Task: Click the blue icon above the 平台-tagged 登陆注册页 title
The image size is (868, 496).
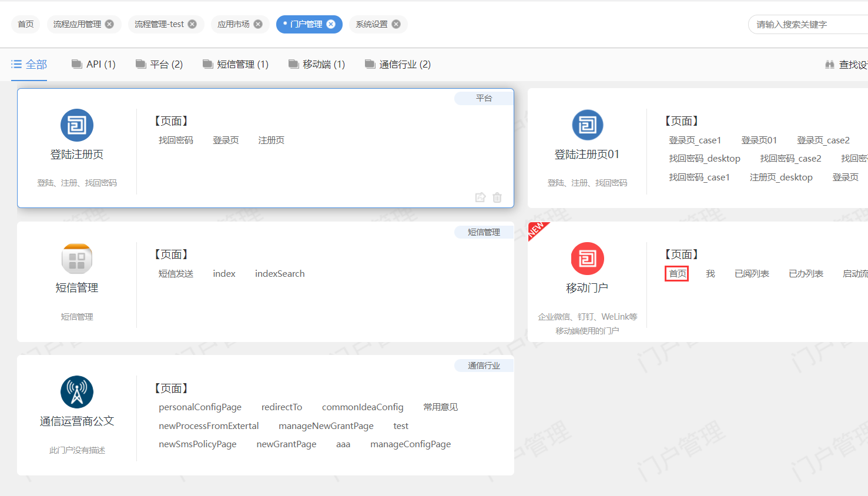Action: point(77,125)
